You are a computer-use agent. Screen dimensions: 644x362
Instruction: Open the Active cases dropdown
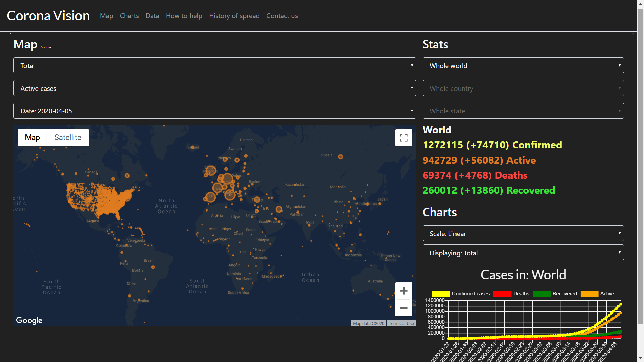(x=215, y=88)
